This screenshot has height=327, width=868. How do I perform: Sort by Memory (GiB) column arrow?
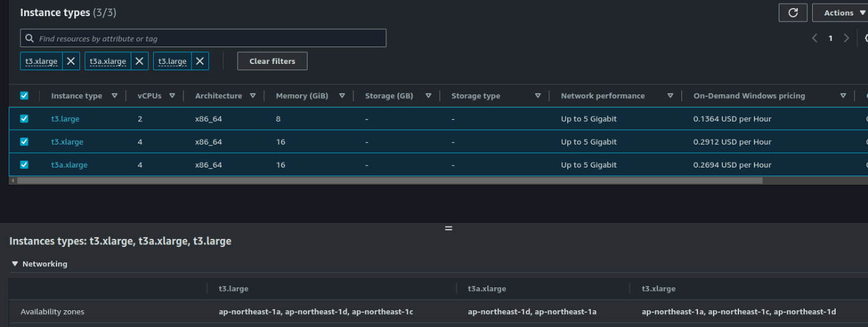[342, 96]
